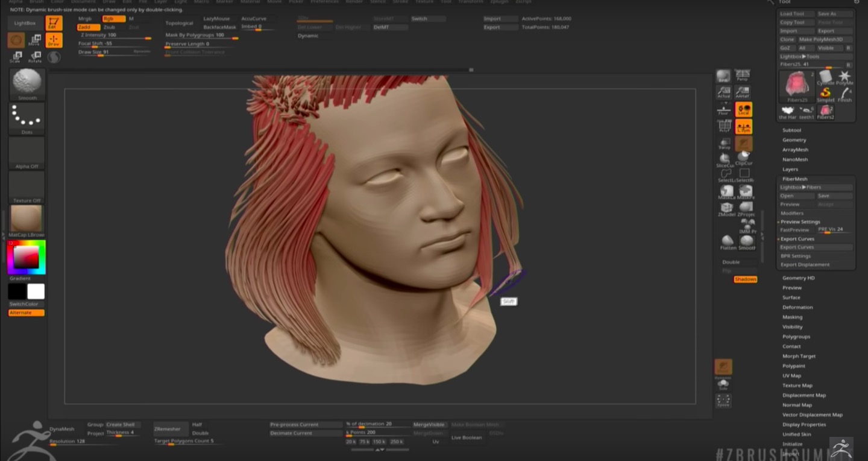868x461 pixels.
Task: Toggle the Floor grid icon
Action: pos(723,109)
